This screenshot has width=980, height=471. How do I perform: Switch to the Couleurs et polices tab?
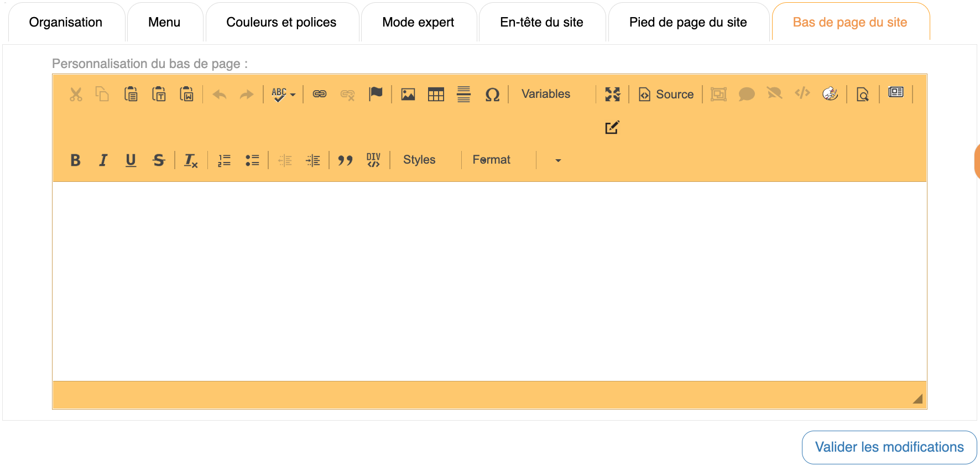pyautogui.click(x=282, y=23)
